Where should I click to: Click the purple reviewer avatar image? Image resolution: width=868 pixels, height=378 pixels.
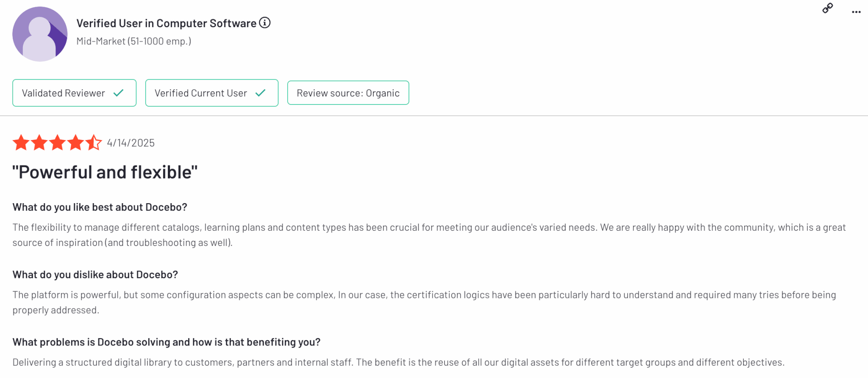(40, 34)
